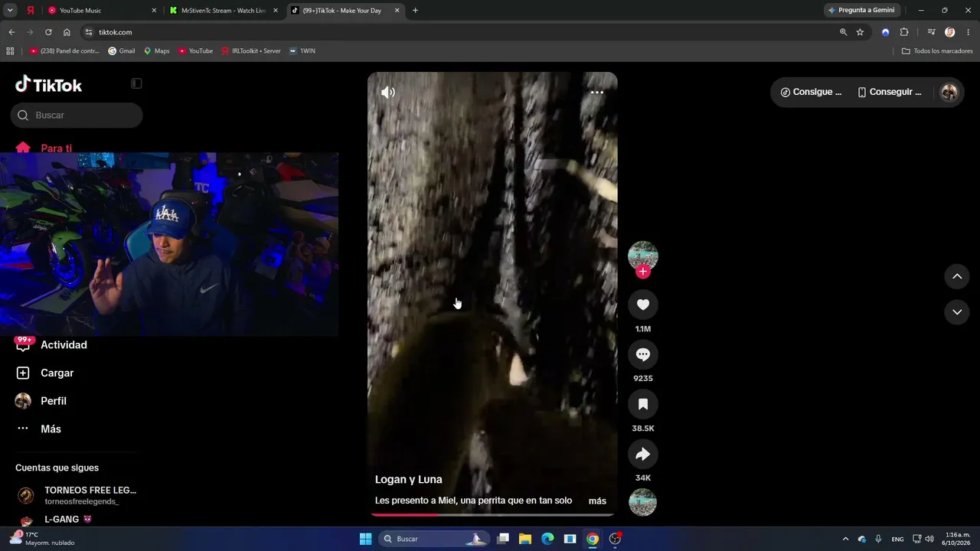Like the video with the heart icon
This screenshot has height=551, width=980.
tap(643, 305)
